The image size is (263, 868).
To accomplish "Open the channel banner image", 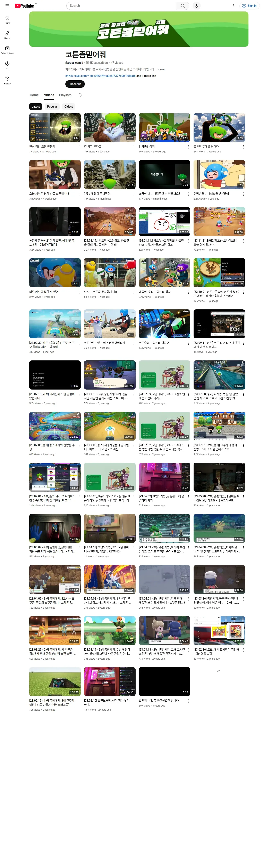I will point(139,29).
